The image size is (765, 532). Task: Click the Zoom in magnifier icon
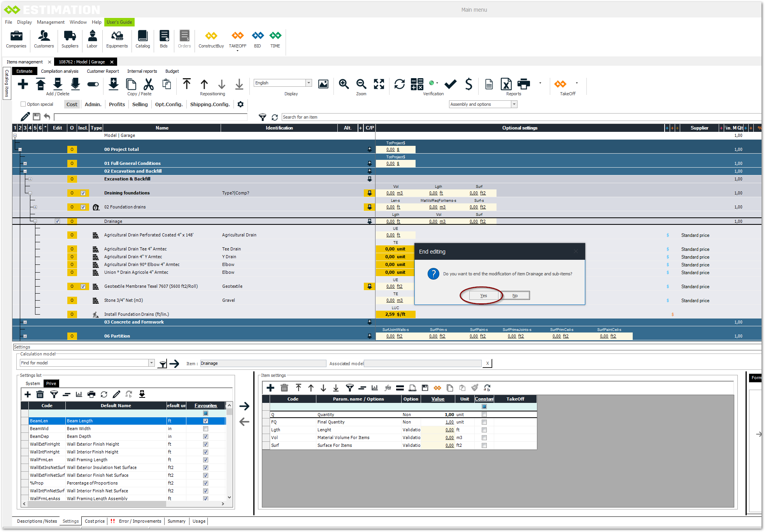coord(344,84)
